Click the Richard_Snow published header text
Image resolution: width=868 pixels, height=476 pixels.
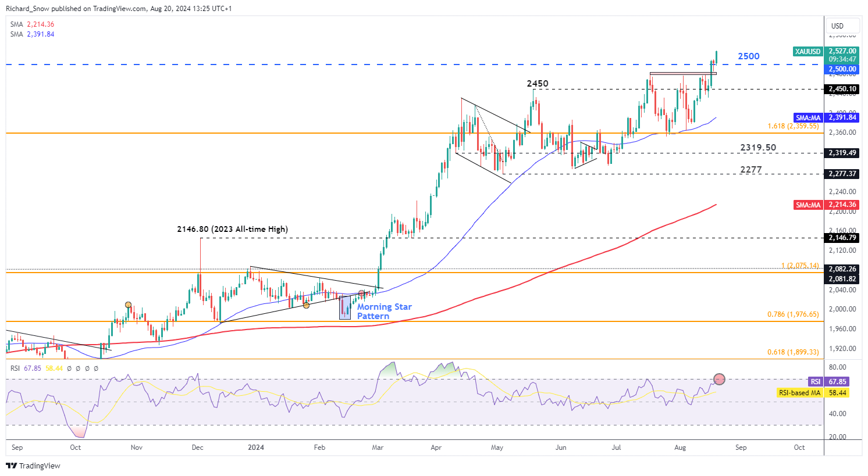pyautogui.click(x=119, y=9)
